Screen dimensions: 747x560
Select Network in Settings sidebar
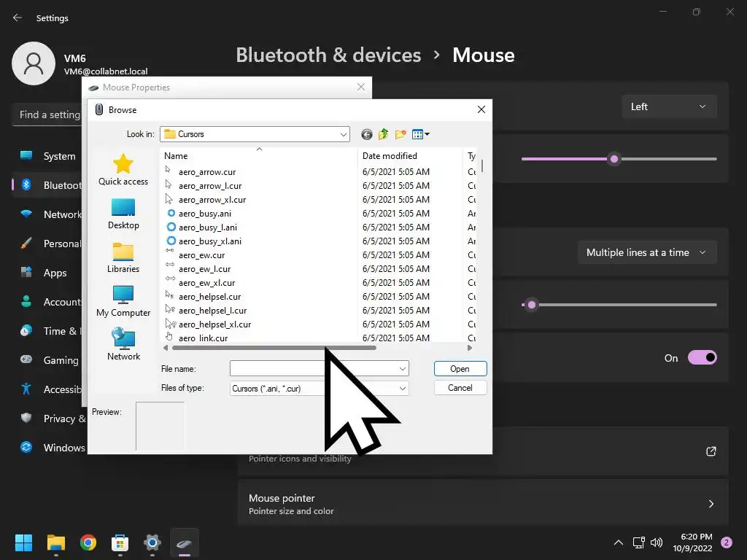point(47,214)
